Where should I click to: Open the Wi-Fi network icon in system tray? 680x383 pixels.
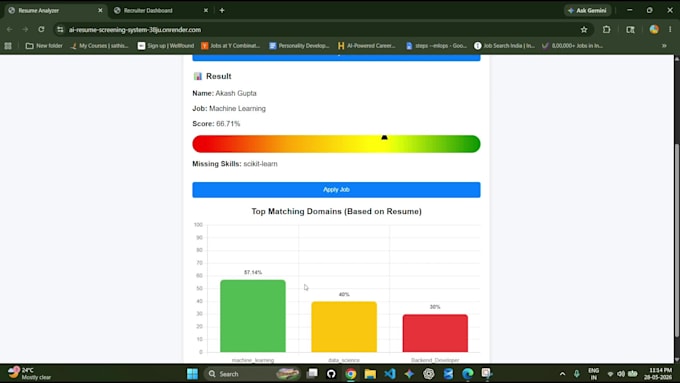610,373
